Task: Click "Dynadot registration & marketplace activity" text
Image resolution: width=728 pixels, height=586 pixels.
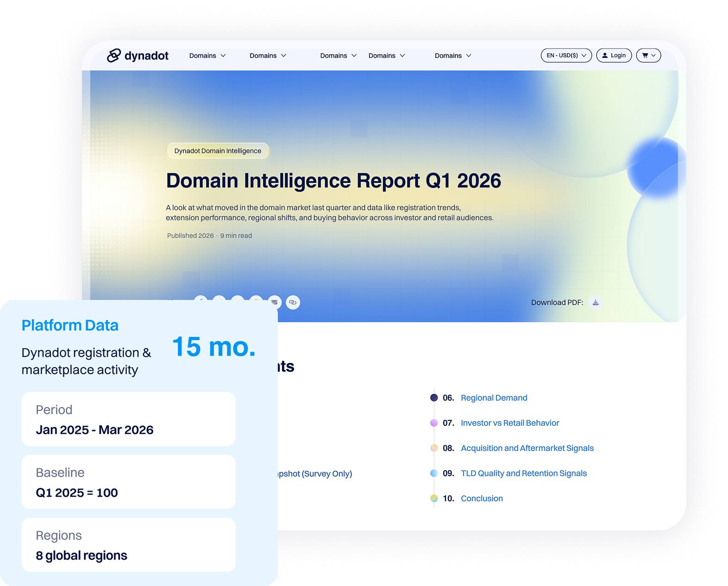Action: coord(86,361)
